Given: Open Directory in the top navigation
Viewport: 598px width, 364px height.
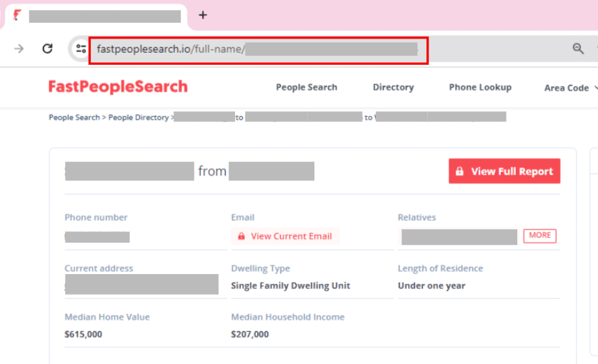Looking at the screenshot, I should tap(393, 87).
